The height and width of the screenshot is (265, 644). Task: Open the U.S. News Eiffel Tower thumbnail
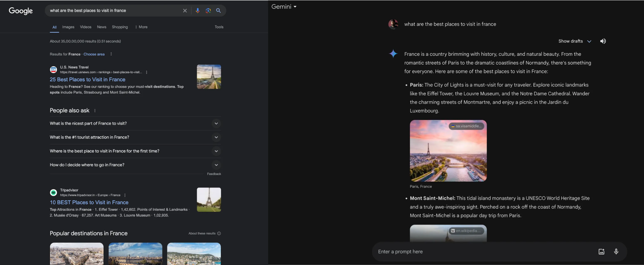209,77
